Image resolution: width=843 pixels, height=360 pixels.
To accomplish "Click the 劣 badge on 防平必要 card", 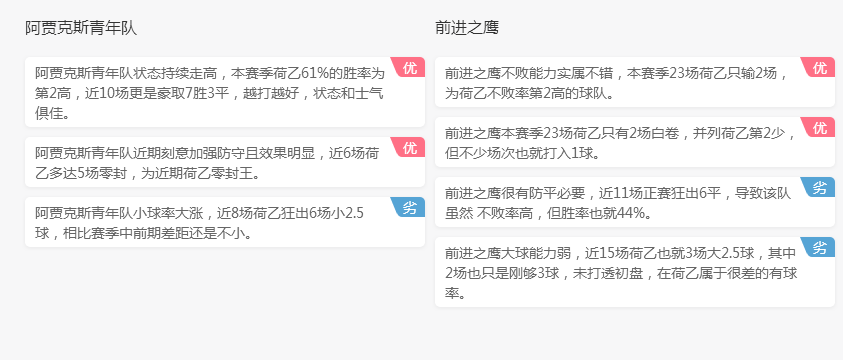I will 818,187.
